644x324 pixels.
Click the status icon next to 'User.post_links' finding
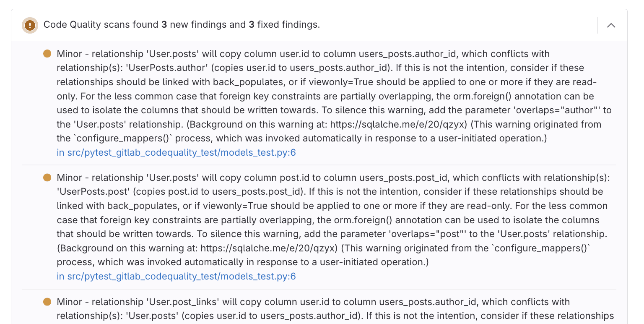(x=47, y=302)
